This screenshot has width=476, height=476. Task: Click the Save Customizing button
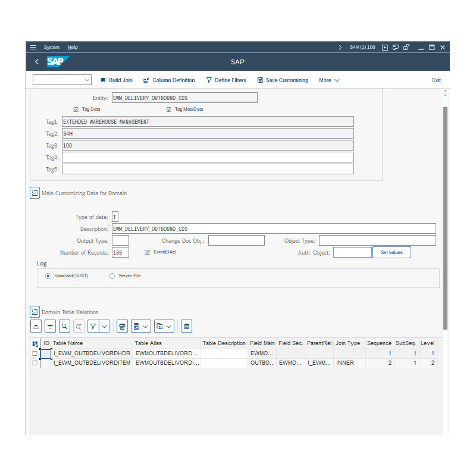click(283, 80)
